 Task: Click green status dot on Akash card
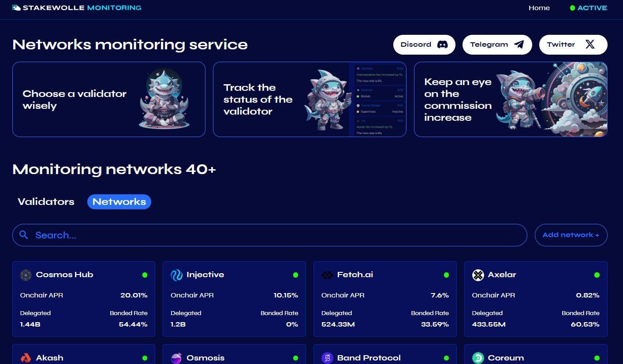coord(145,358)
